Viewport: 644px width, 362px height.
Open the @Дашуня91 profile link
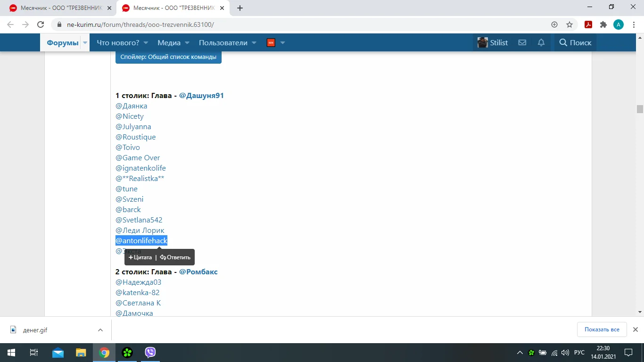point(201,96)
